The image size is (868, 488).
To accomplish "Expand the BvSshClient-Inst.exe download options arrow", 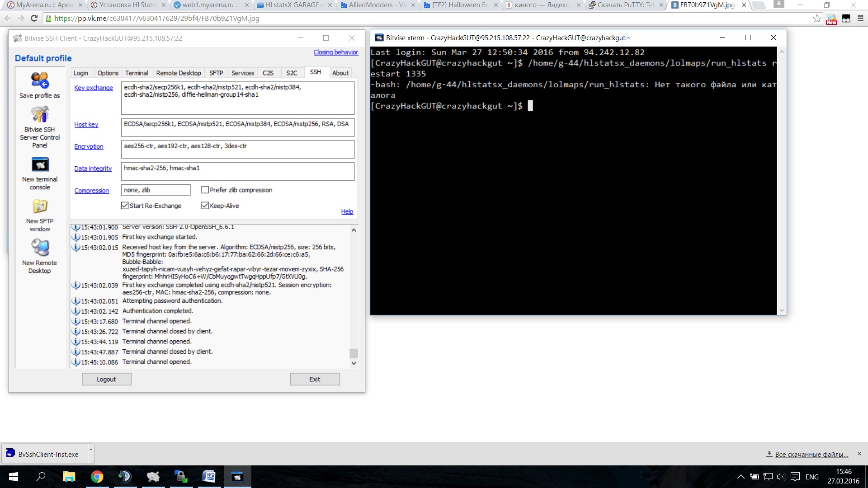I will tap(91, 450).
